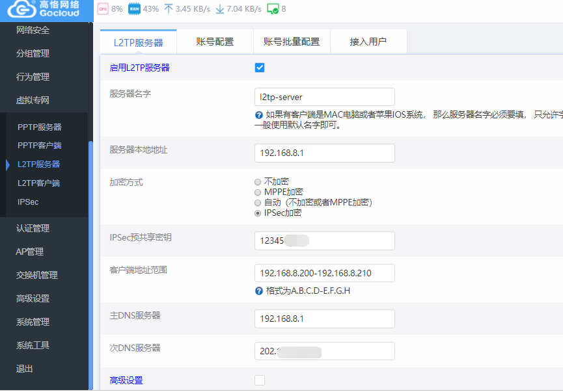
Task: Click the RAM usage icon
Action: point(134,9)
